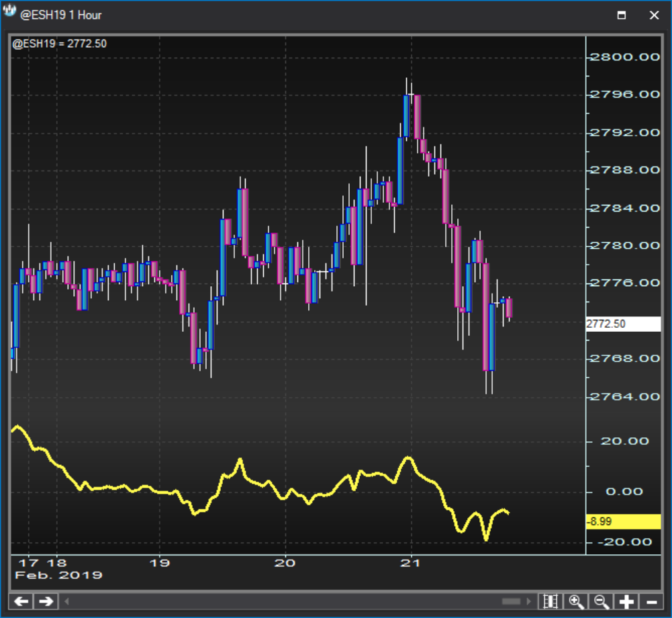Click the 20.00 indicator axis label

pos(625,441)
